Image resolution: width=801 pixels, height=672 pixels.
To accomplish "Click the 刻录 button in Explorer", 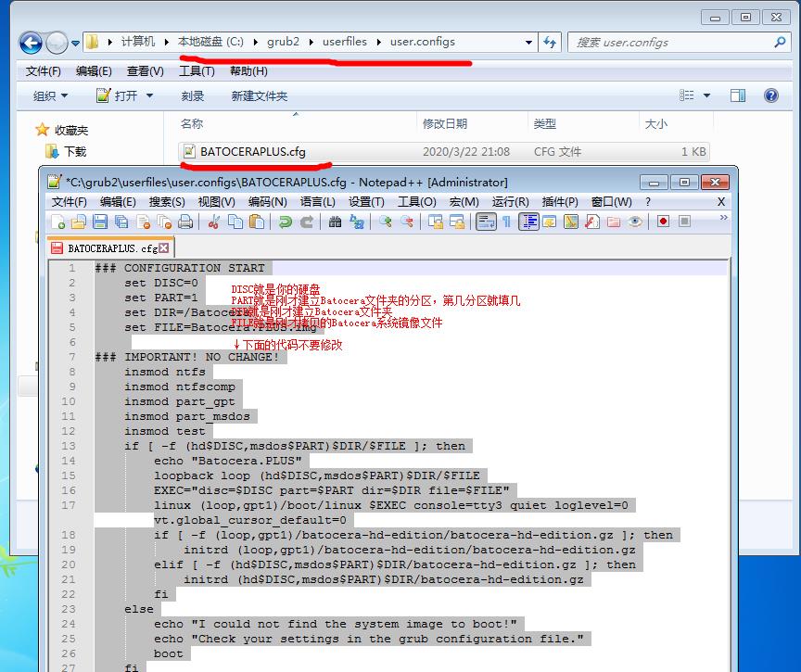I will (x=193, y=95).
